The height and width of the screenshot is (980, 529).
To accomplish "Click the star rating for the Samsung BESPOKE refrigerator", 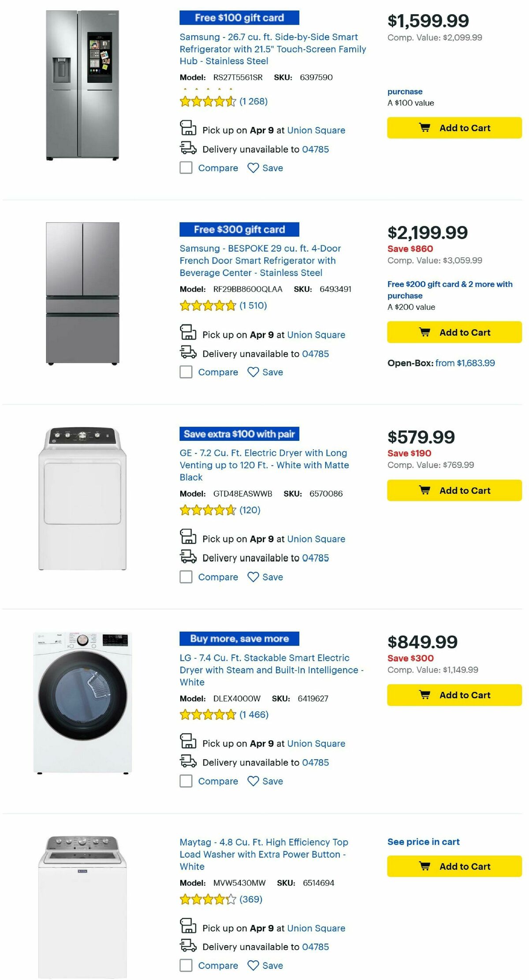I will 206,304.
